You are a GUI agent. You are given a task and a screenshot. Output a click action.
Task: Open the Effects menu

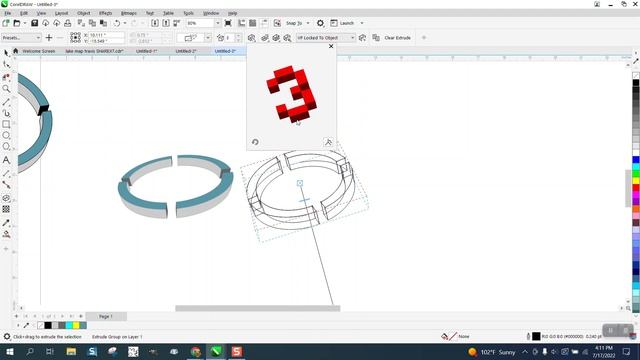pyautogui.click(x=105, y=13)
